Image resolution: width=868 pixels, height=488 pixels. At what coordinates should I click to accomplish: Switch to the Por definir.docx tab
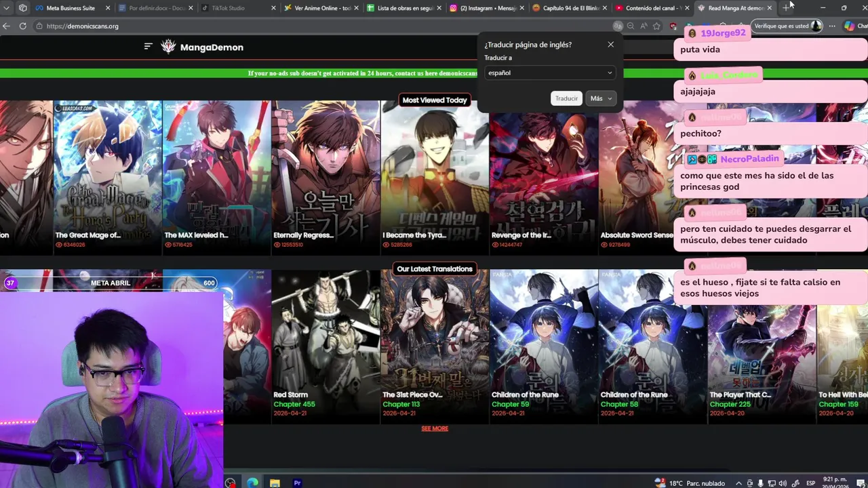(155, 8)
